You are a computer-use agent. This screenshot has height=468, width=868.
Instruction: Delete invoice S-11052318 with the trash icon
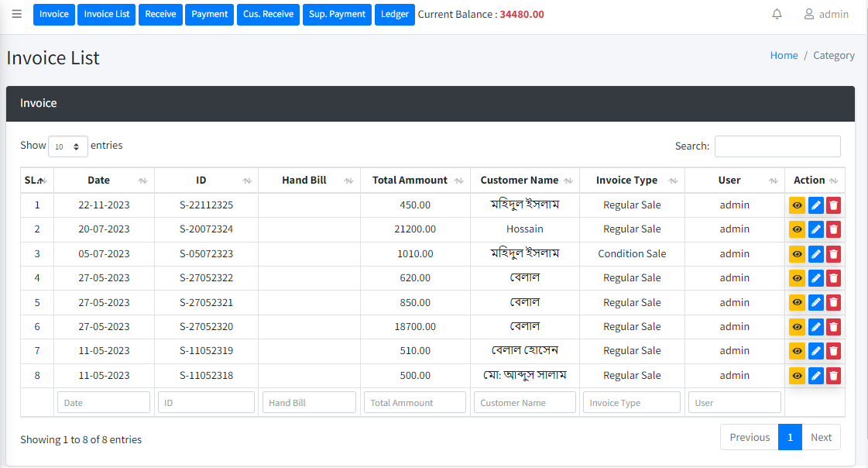pyautogui.click(x=833, y=376)
